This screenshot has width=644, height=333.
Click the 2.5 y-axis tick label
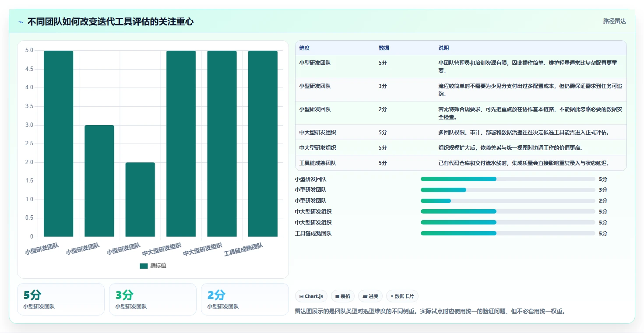click(29, 144)
